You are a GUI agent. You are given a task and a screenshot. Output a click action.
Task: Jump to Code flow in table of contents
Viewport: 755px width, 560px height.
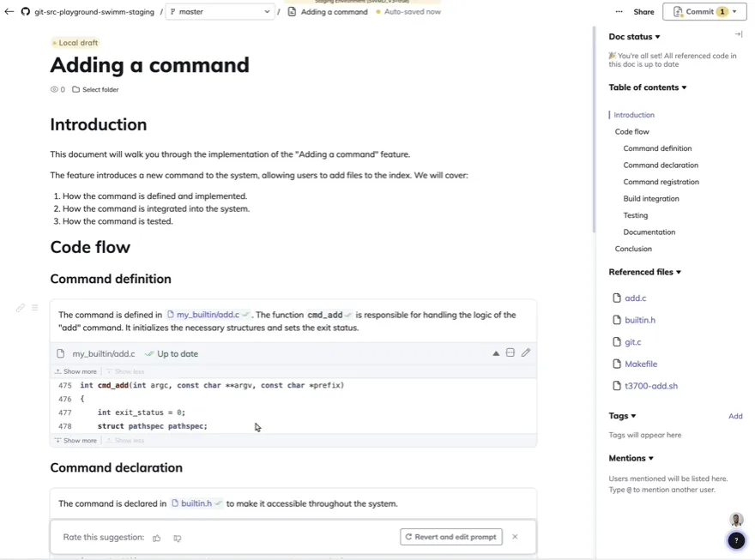point(631,132)
